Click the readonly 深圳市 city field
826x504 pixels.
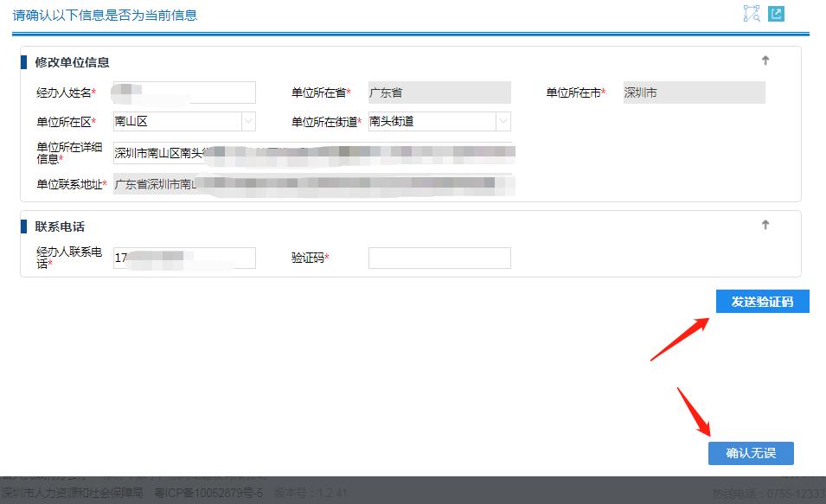click(692, 93)
